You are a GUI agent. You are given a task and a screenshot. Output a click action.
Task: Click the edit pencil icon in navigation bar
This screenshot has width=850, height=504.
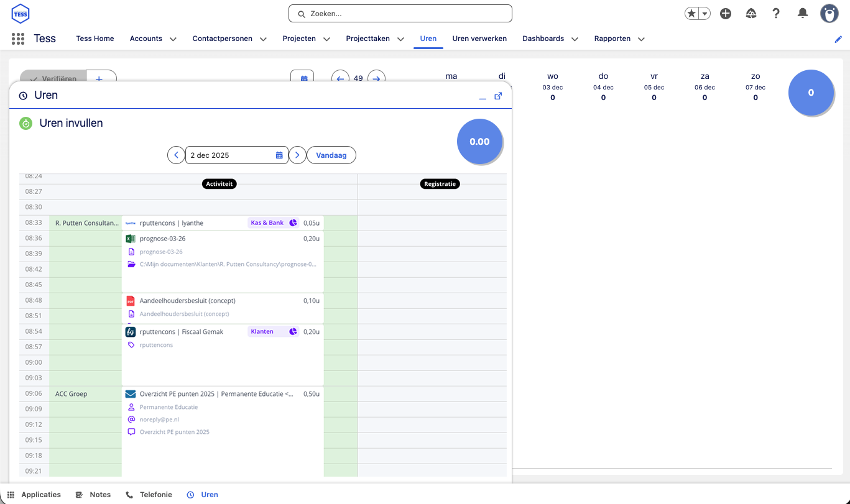pos(838,39)
